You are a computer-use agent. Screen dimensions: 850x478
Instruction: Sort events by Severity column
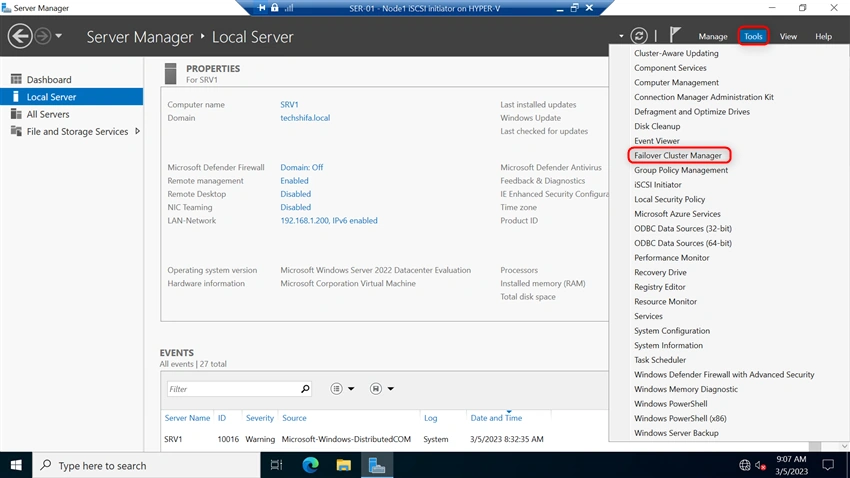260,418
